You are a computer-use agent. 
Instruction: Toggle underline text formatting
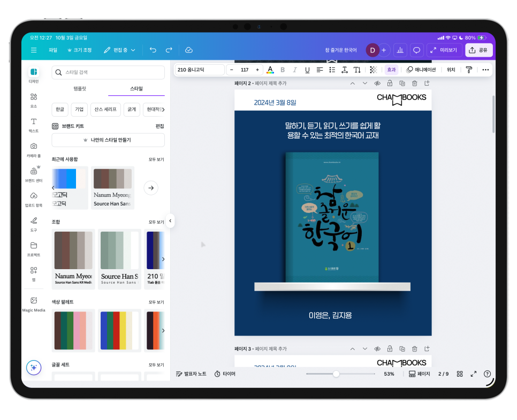pos(307,70)
